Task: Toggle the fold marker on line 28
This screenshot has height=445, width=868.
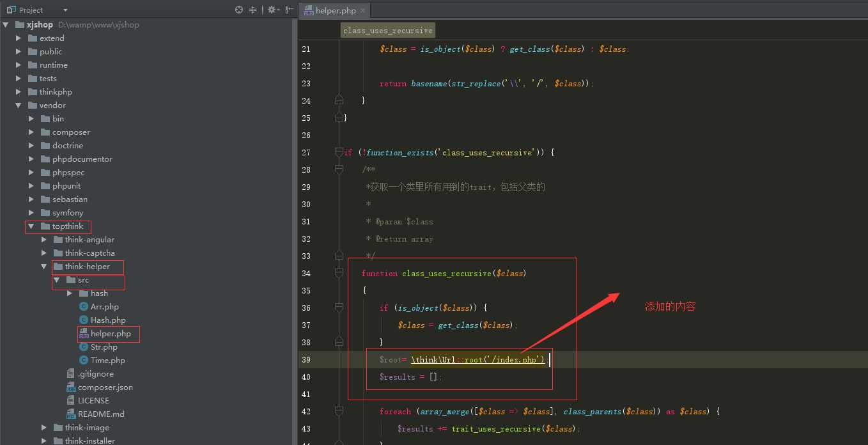Action: [x=339, y=169]
